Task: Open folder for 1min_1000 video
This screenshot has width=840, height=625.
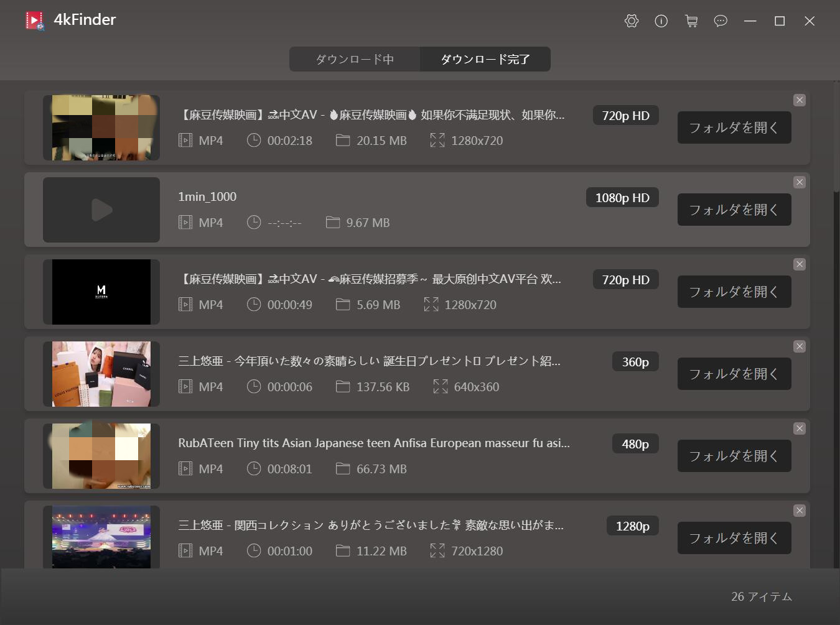Action: click(734, 210)
